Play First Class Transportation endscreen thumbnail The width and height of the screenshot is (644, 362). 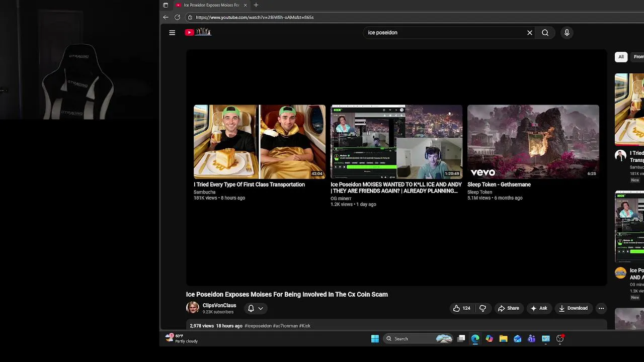pyautogui.click(x=260, y=141)
